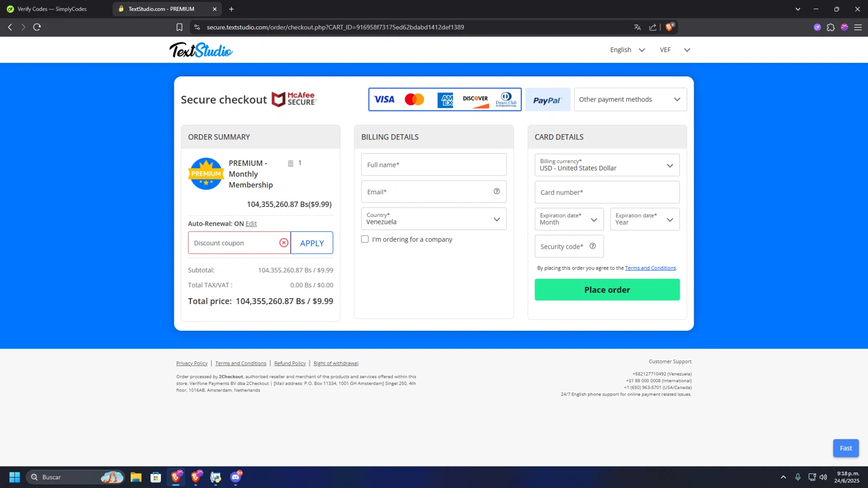The height and width of the screenshot is (488, 868).
Task: Close the TextStudio.com tab
Action: click(215, 9)
